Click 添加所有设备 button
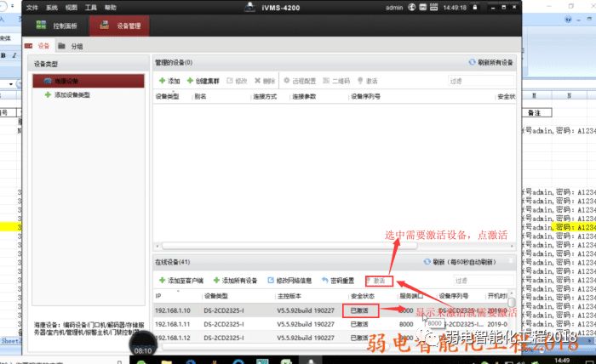The height and width of the screenshot is (364, 596). tap(235, 281)
